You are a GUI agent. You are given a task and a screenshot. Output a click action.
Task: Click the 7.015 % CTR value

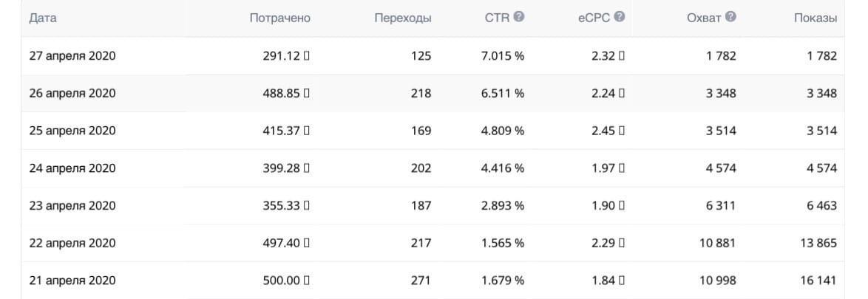point(503,56)
